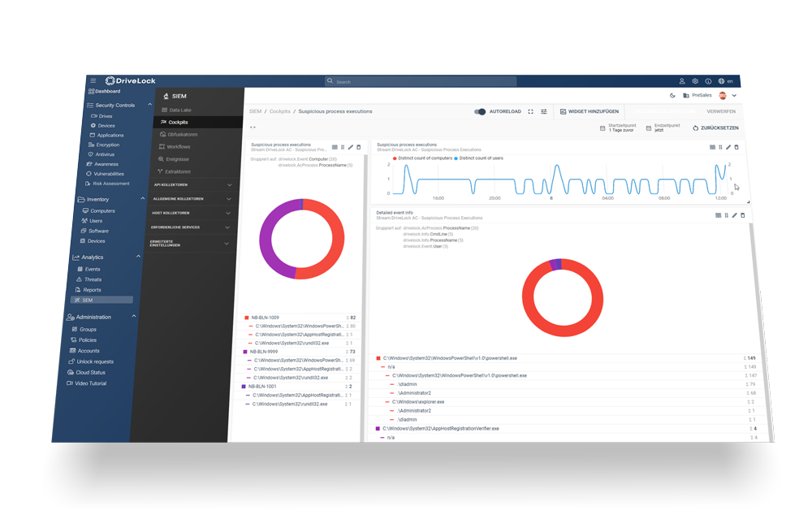
Task: Click purple NB-BLN-9999 color square
Action: pos(245,352)
